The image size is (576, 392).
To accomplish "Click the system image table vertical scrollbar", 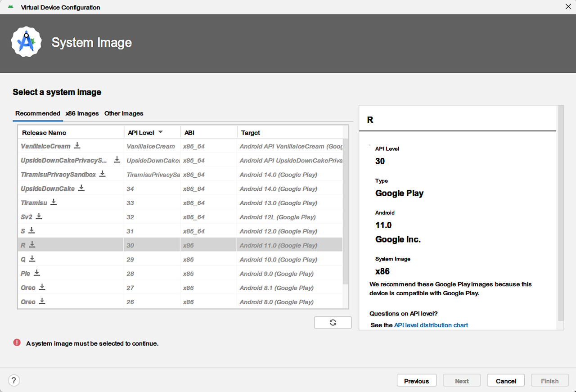I will pyautogui.click(x=345, y=212).
